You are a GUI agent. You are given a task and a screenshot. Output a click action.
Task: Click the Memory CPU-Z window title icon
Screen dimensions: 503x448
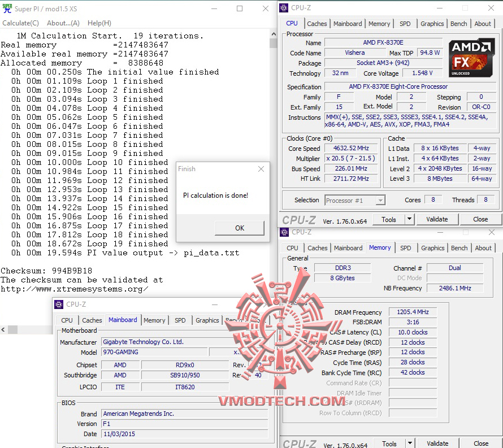284,232
